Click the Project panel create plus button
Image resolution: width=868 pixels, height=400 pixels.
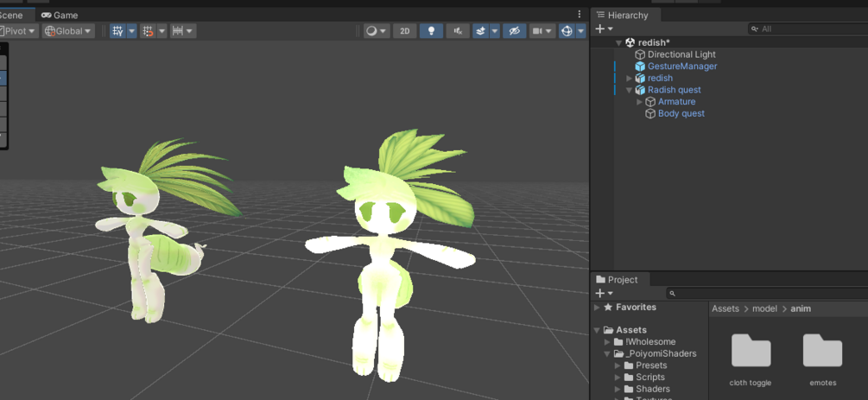pos(604,293)
